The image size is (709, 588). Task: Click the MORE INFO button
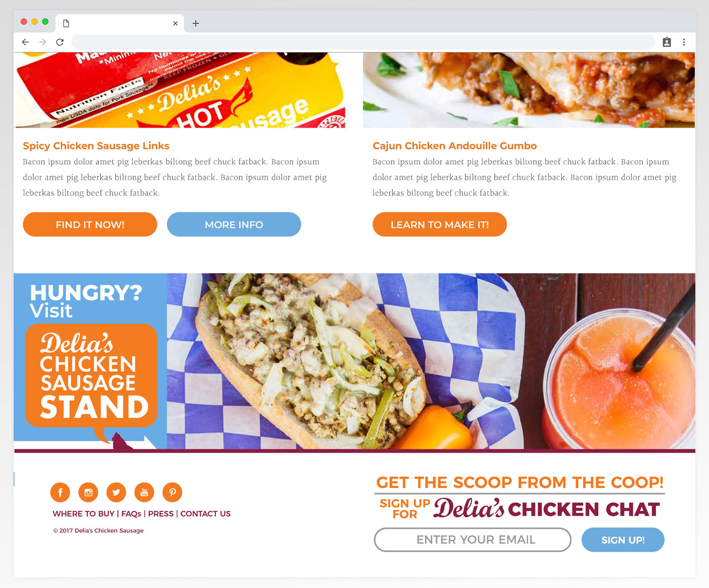pos(234,224)
